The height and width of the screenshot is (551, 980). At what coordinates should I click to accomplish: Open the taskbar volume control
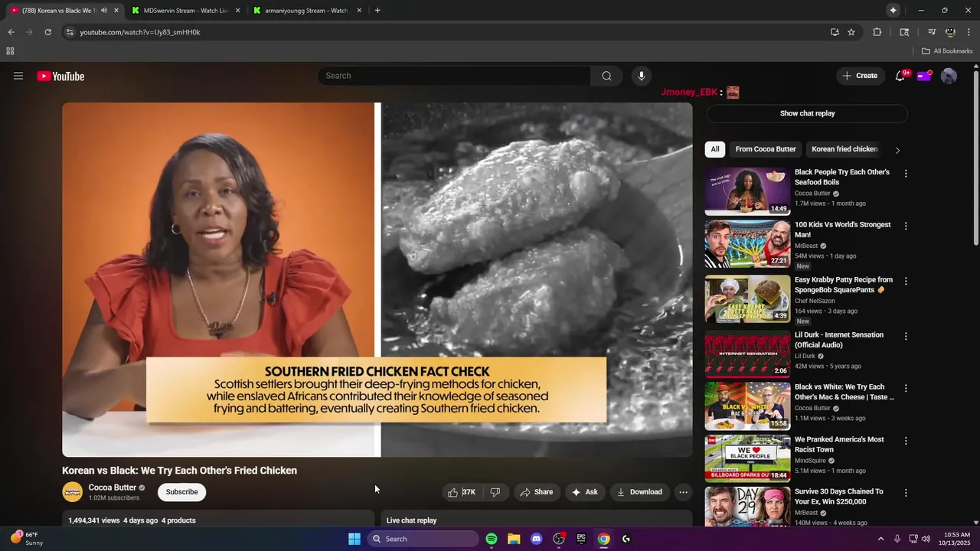click(x=926, y=539)
